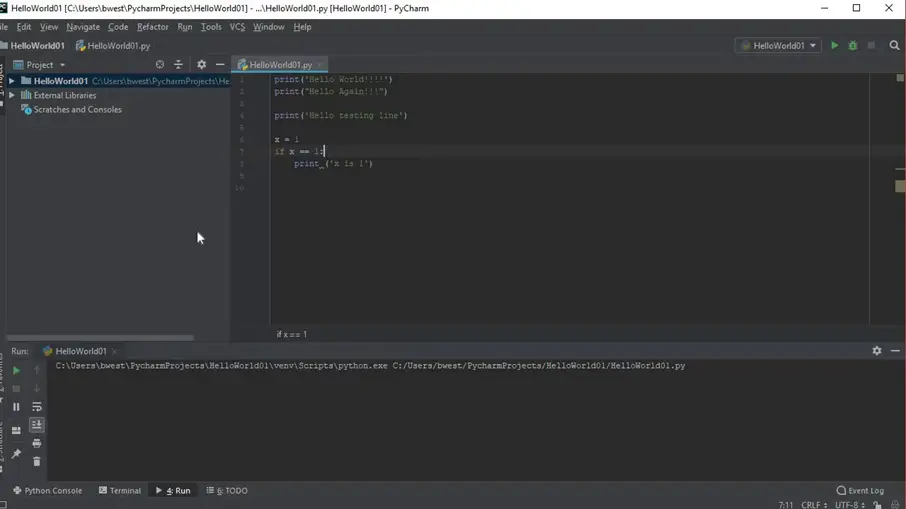The height and width of the screenshot is (509, 906).
Task: Click the up stack trace arrow
Action: point(36,370)
